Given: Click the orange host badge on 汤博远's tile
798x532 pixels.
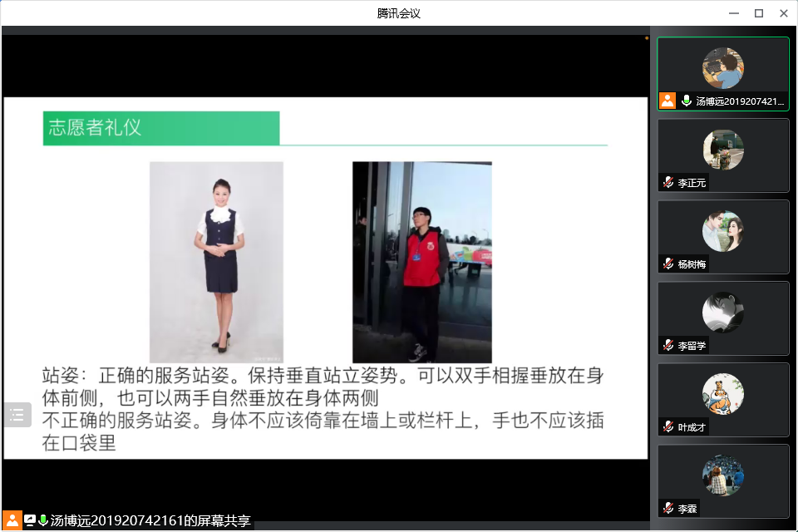Looking at the screenshot, I should (x=667, y=101).
